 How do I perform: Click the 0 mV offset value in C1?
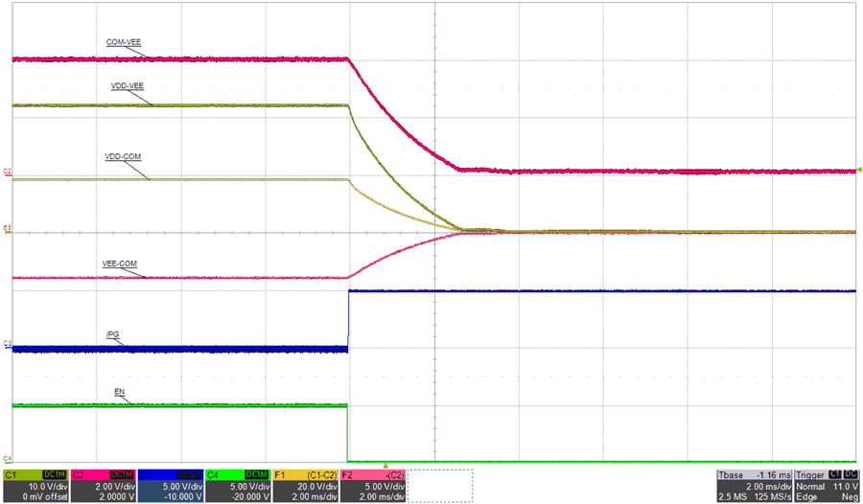[x=45, y=497]
